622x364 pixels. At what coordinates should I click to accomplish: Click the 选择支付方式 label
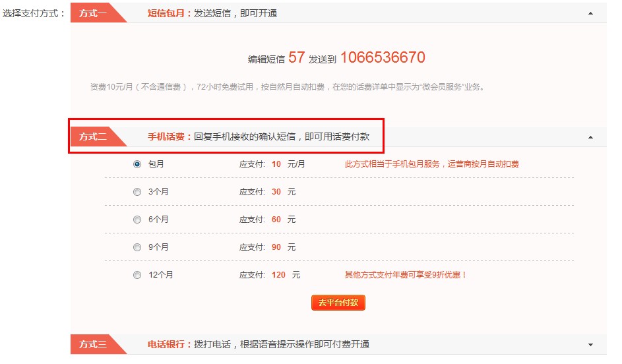coord(34,13)
